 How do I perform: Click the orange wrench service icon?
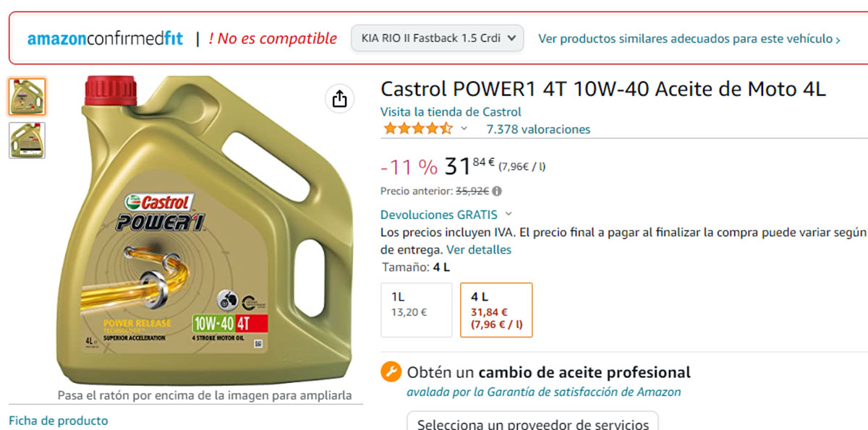coord(391,372)
